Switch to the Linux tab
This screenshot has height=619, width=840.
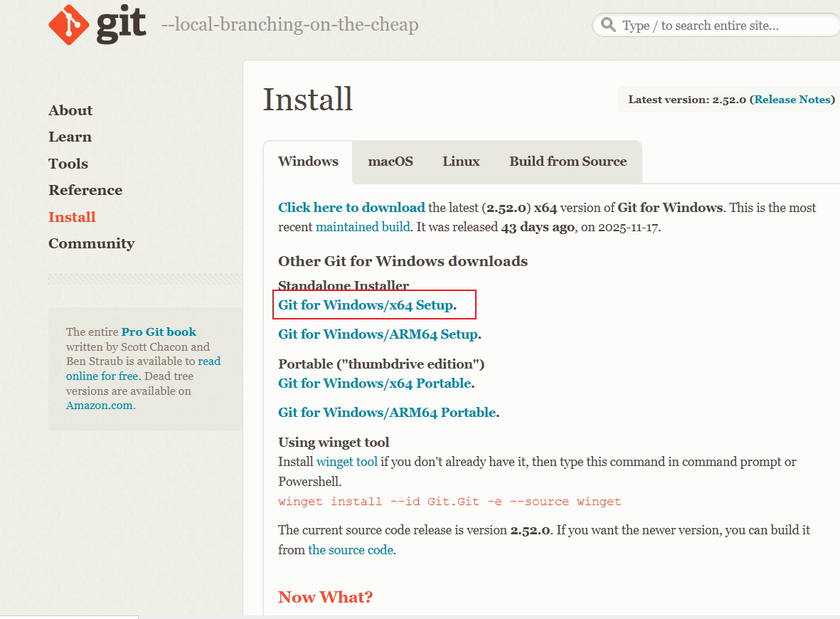tap(461, 162)
